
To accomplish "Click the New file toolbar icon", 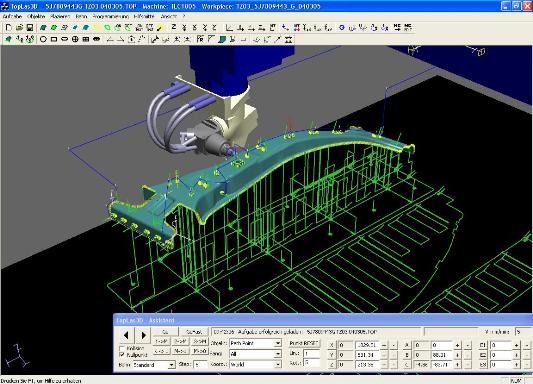I will (x=9, y=28).
